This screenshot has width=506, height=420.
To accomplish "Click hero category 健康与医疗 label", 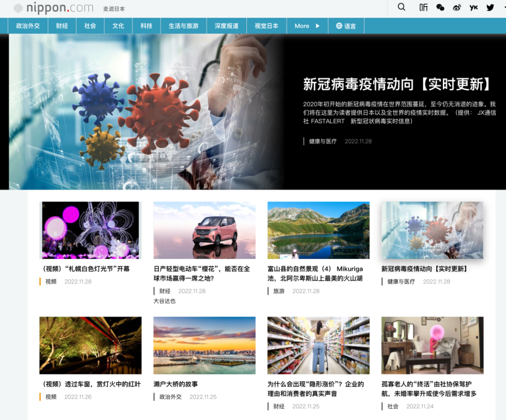I will point(323,141).
